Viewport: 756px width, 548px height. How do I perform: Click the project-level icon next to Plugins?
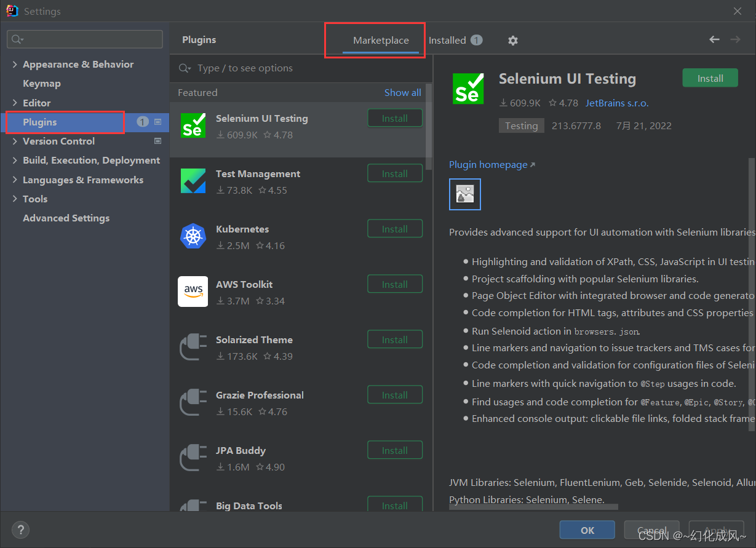(x=157, y=122)
